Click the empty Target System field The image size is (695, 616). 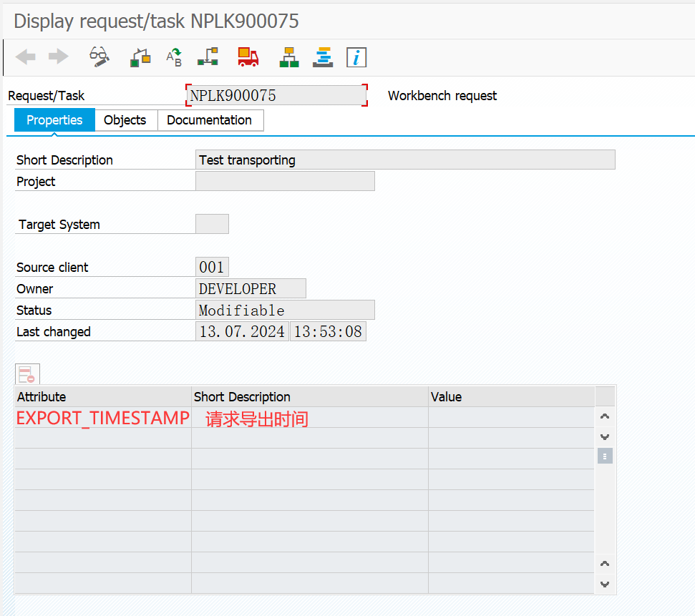212,224
